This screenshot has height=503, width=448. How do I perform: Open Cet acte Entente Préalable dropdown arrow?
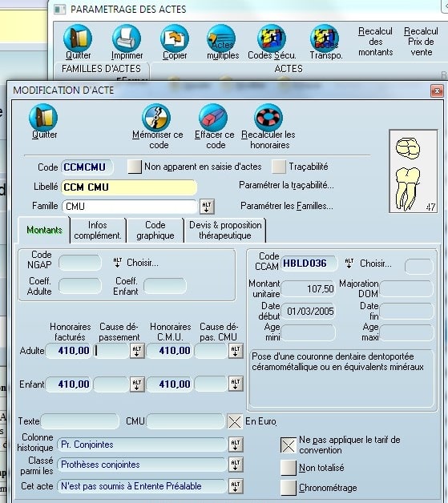point(236,486)
